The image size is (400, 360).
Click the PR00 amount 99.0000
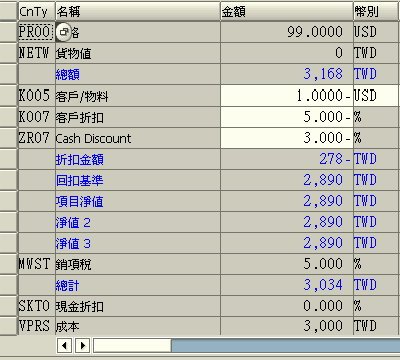click(x=315, y=32)
